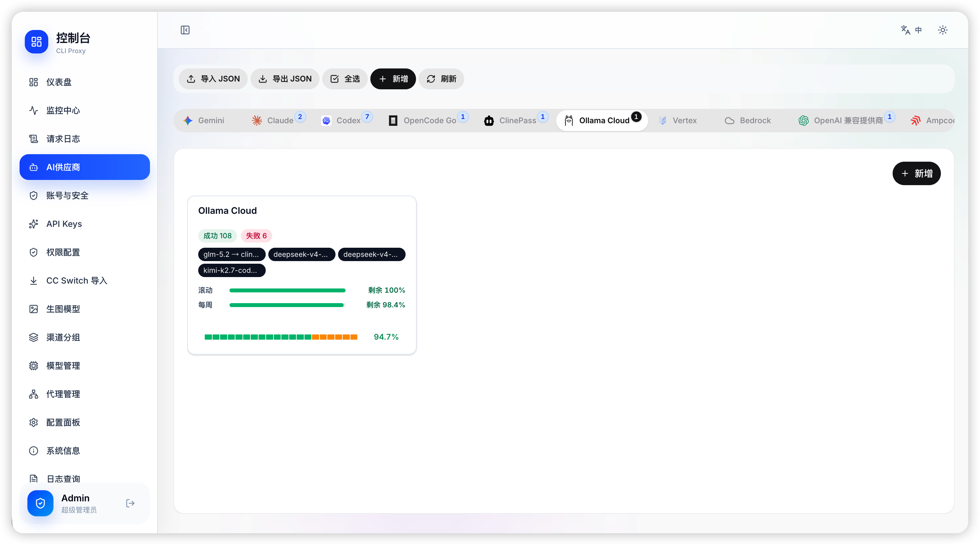Switch to OpenAI 兼容提供商 tab

pyautogui.click(x=846, y=121)
